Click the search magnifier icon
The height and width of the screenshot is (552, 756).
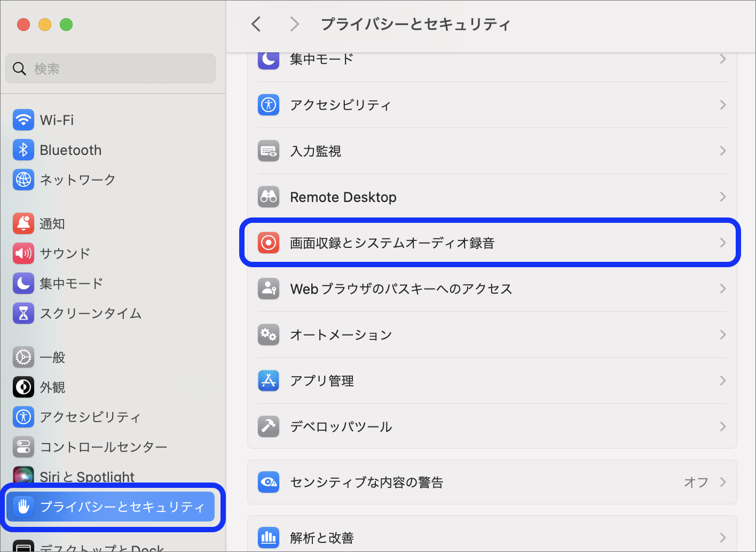click(x=19, y=69)
